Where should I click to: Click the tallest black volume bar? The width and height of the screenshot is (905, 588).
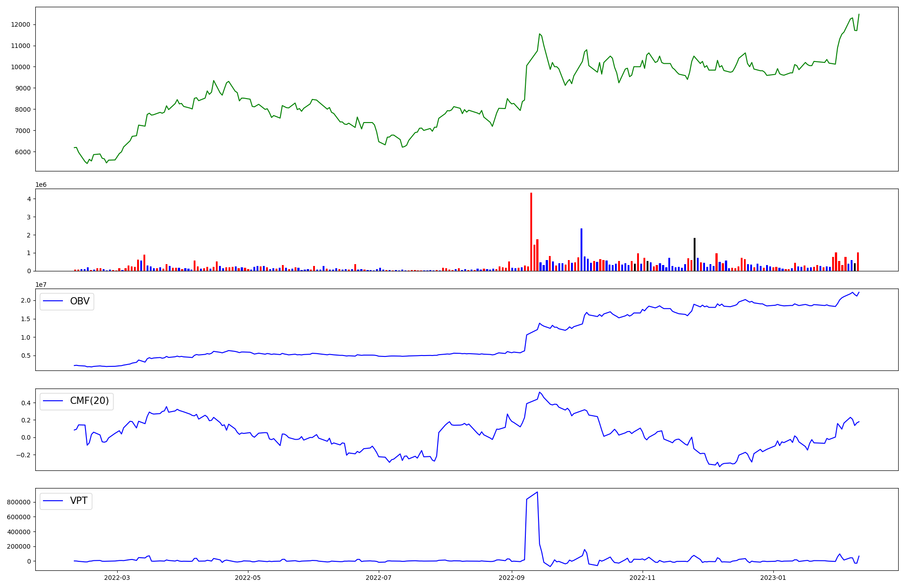click(x=695, y=254)
